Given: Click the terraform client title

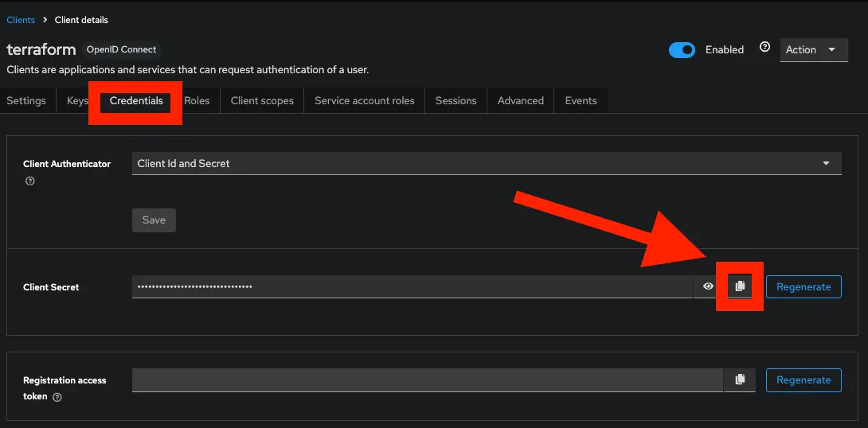Looking at the screenshot, I should coord(41,49).
